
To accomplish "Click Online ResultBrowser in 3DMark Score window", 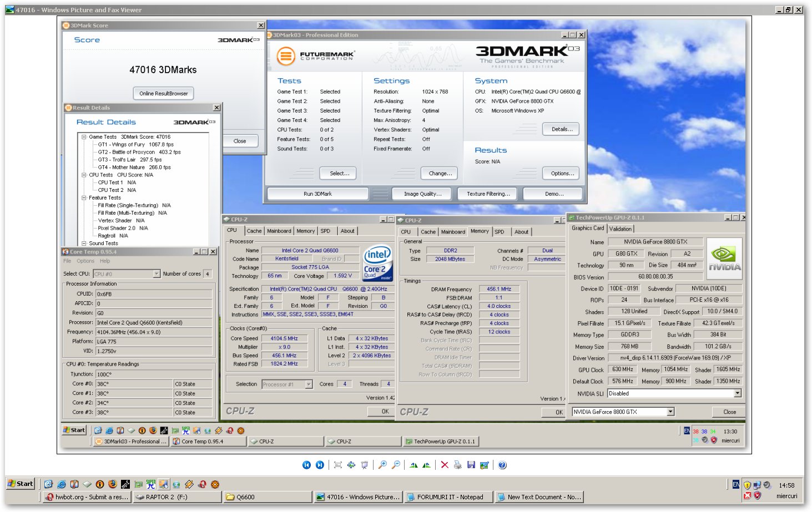I will [163, 93].
